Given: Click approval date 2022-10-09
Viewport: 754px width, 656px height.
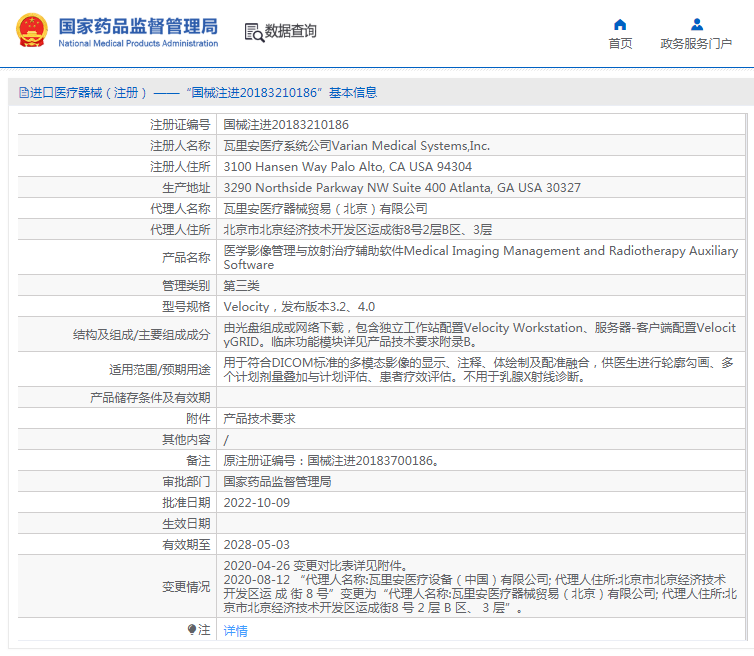Looking at the screenshot, I should pyautogui.click(x=257, y=503).
